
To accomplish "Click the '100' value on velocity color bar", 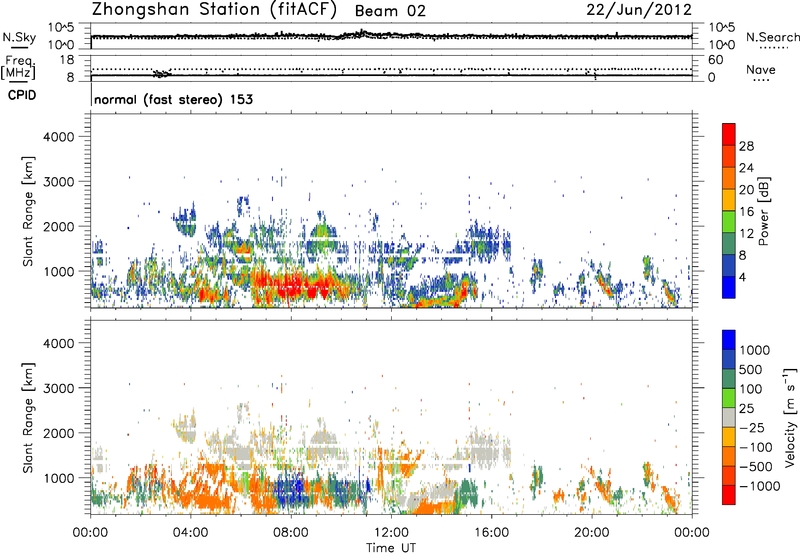I will coord(751,389).
